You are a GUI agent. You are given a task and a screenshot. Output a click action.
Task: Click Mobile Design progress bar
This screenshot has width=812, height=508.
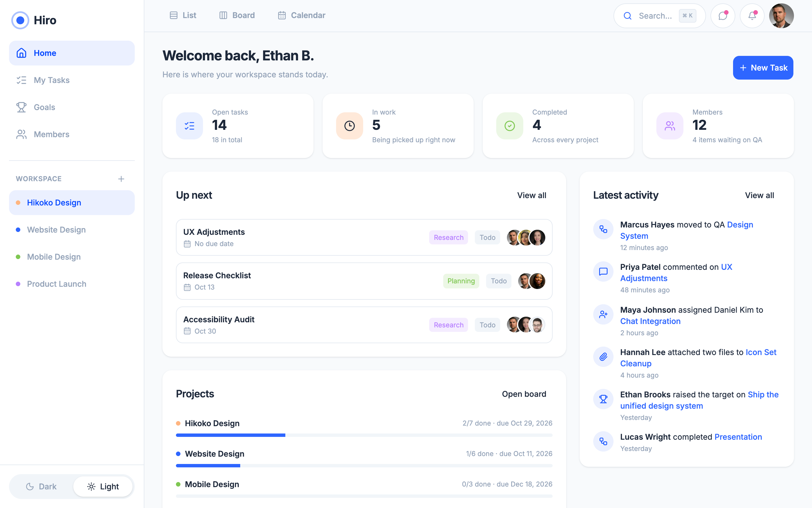click(364, 496)
